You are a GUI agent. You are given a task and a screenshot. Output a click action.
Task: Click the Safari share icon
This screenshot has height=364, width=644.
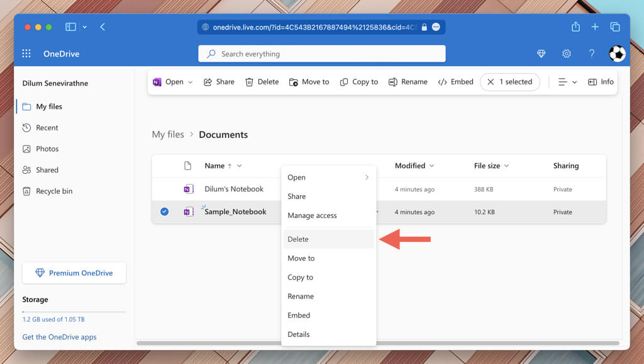click(575, 27)
